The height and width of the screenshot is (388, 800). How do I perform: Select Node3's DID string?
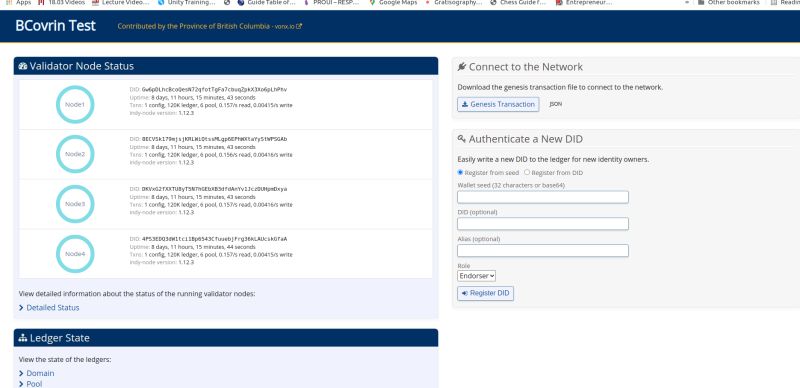[214, 189]
